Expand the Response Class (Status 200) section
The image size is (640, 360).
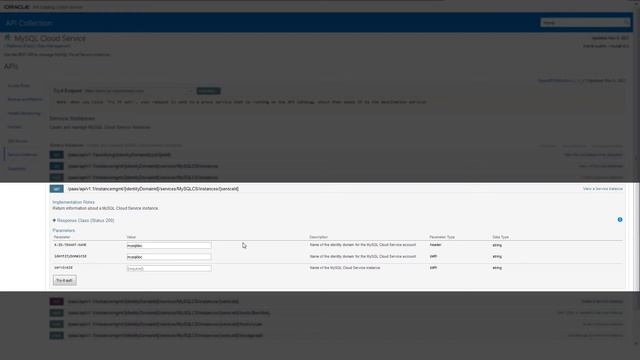(84, 220)
